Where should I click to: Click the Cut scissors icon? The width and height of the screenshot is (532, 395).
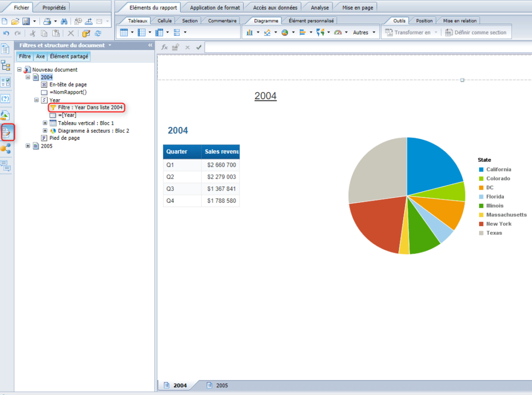pos(32,33)
